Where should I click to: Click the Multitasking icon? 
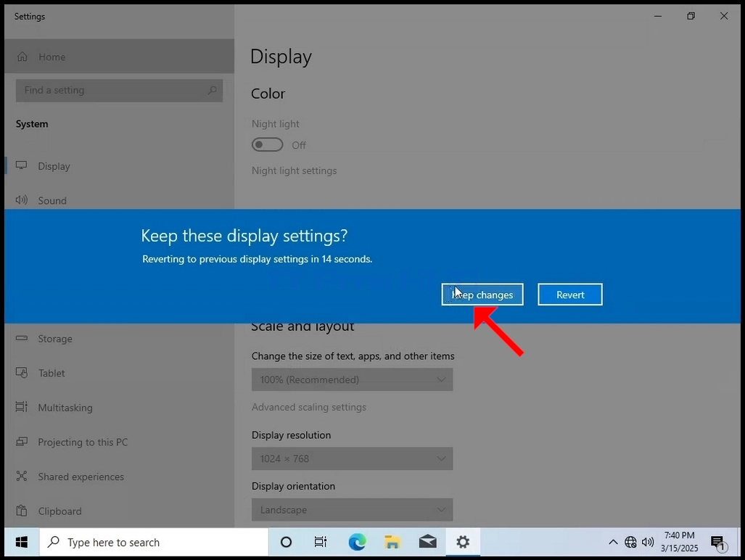(x=21, y=407)
